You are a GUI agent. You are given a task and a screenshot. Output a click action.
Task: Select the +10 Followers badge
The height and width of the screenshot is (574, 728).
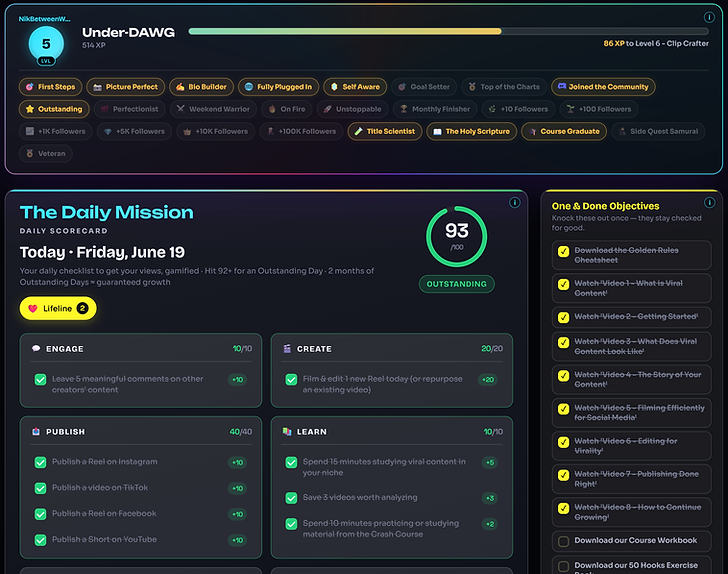click(518, 109)
